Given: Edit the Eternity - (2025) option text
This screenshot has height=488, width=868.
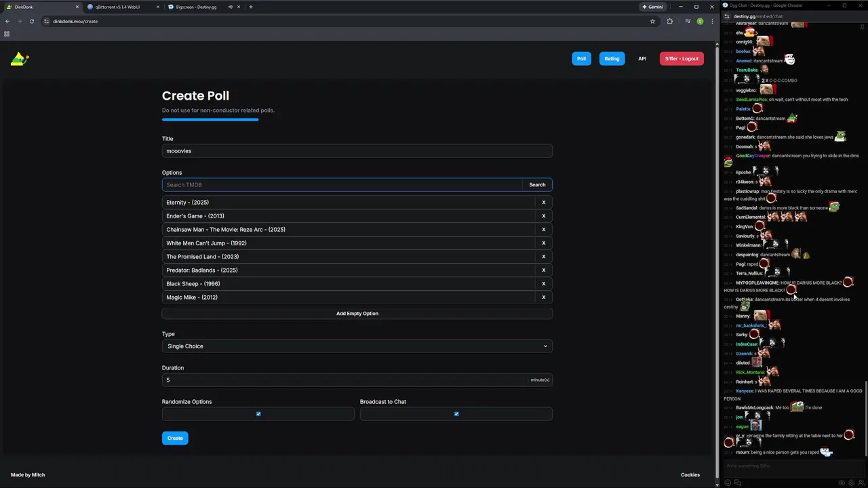Looking at the screenshot, I should (x=349, y=202).
